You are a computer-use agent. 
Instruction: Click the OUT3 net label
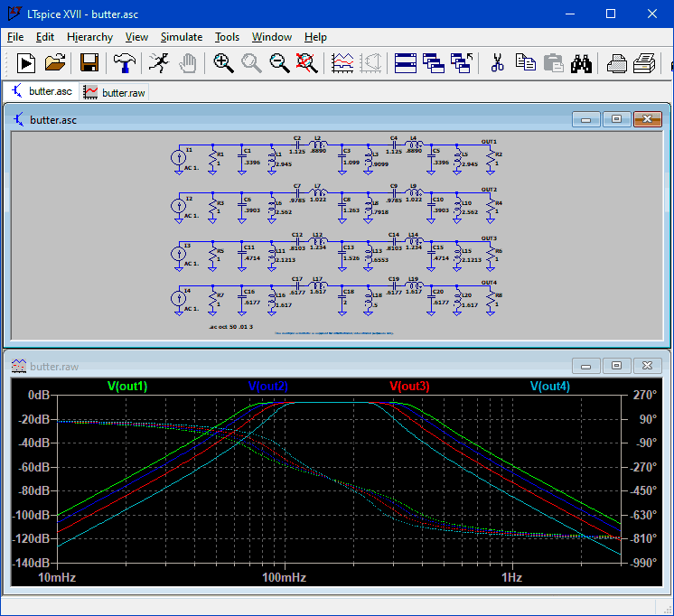tap(489, 238)
